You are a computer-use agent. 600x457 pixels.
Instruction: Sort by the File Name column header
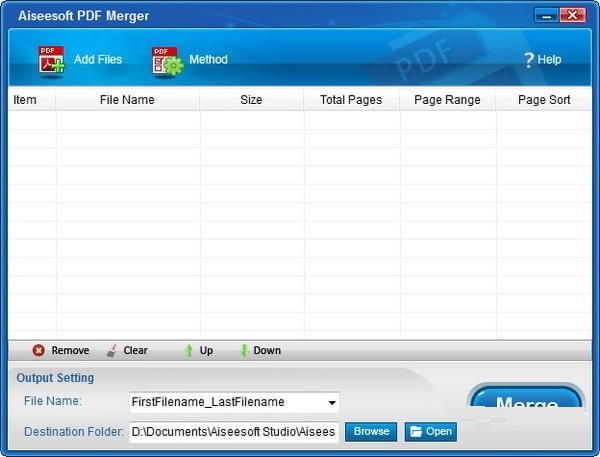coord(127,100)
